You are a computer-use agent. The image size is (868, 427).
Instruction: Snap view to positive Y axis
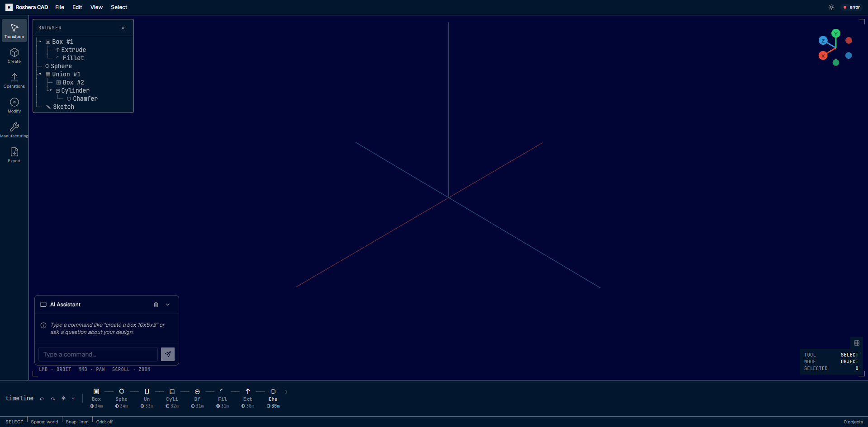click(x=836, y=33)
